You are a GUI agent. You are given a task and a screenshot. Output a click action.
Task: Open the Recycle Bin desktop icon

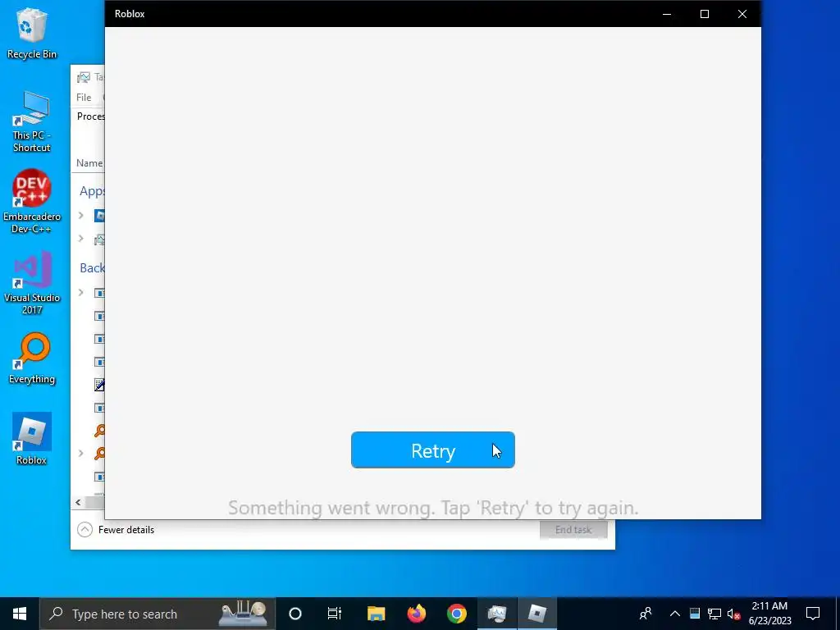click(32, 33)
